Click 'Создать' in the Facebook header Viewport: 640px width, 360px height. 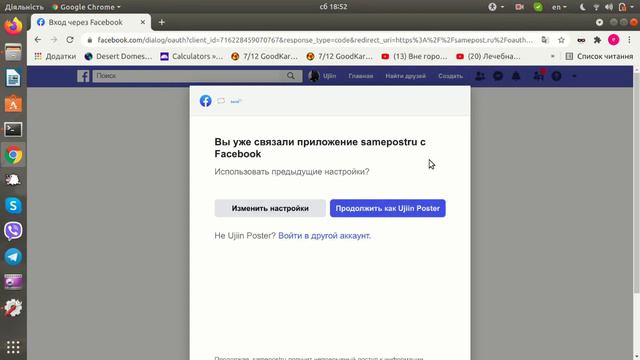coord(450,76)
